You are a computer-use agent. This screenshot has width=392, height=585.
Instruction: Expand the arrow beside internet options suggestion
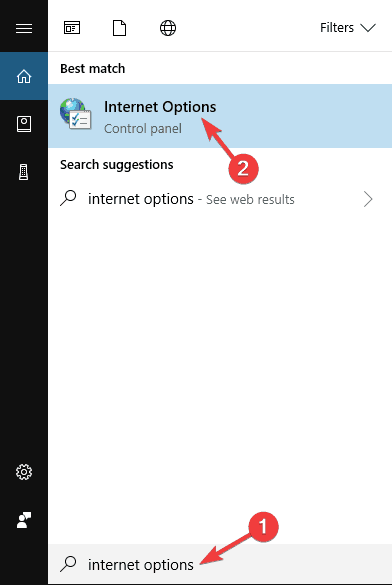pyautogui.click(x=368, y=199)
